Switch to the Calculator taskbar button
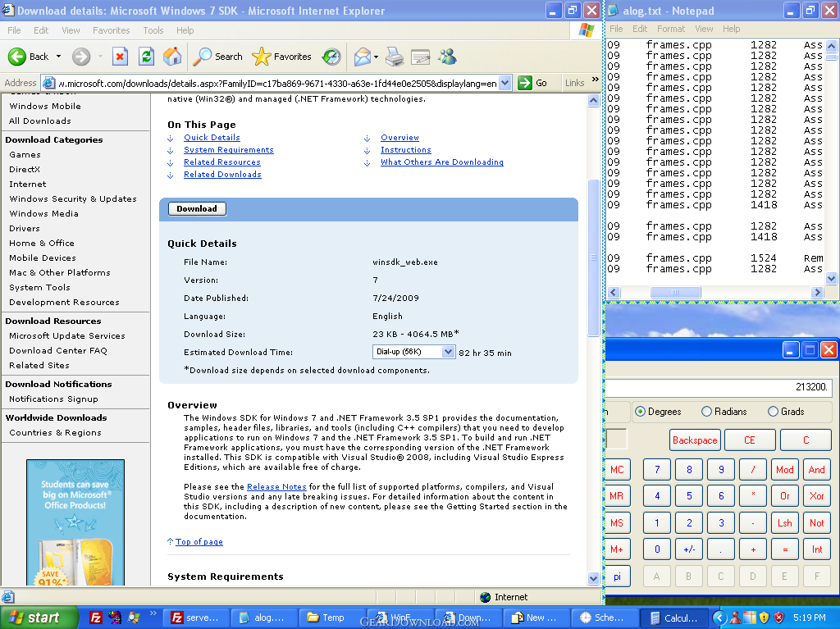Viewport: 840px width, 629px height. [x=674, y=618]
